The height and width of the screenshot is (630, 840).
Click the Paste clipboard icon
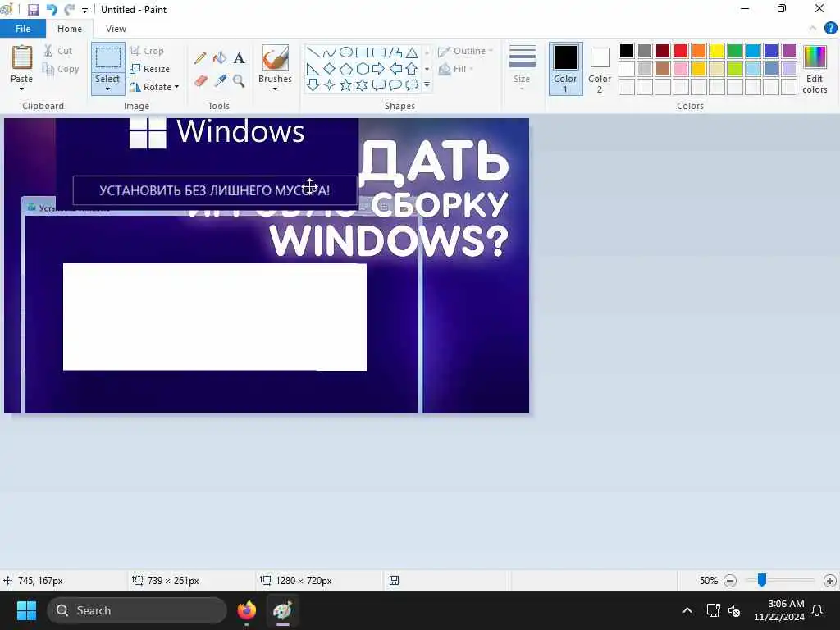click(x=22, y=57)
